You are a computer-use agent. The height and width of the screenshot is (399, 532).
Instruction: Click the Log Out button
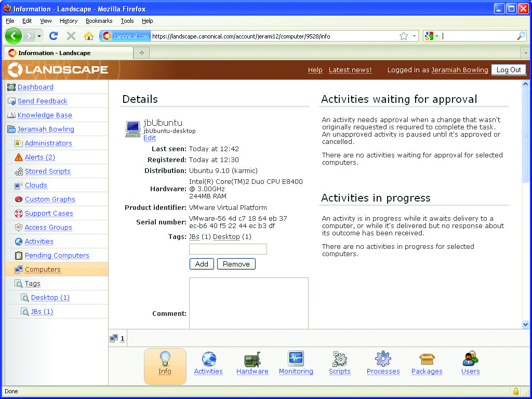click(x=508, y=70)
